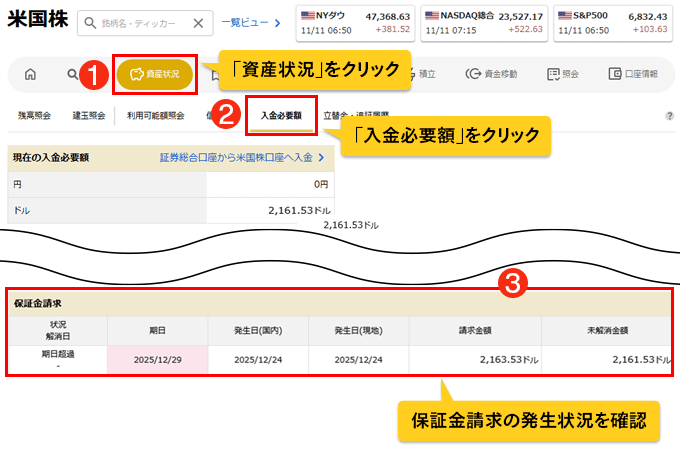Click the 0円 amount value
Viewport: 680px width, 451px height.
point(321,184)
